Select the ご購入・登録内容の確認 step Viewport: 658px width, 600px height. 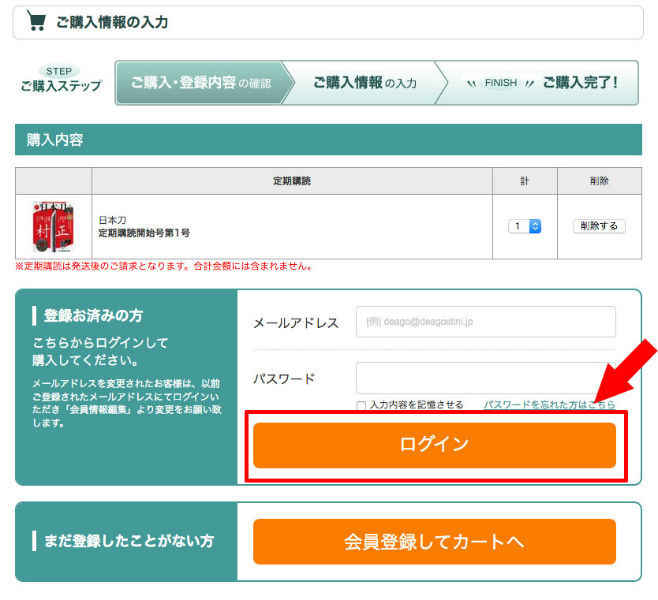(200, 83)
